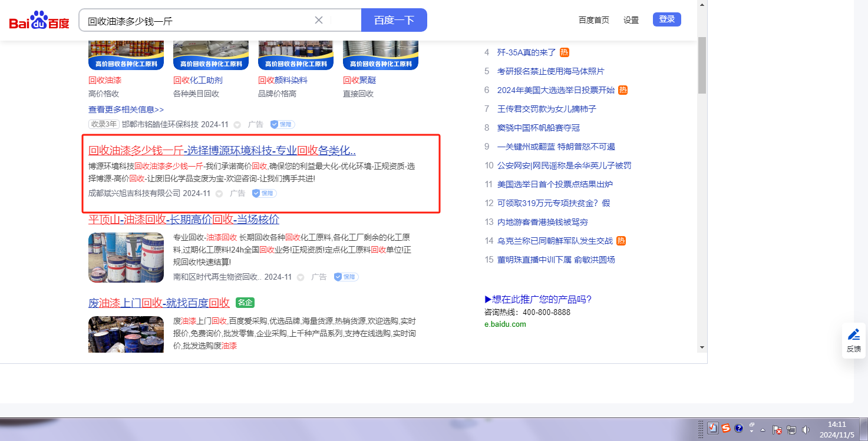This screenshot has width=868, height=441.
Task: Open 设置 settings menu in header
Action: 631,20
